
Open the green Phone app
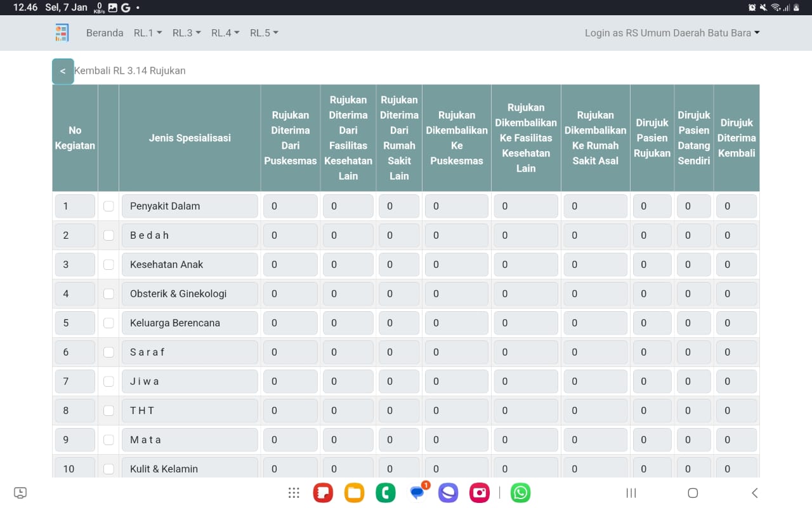point(385,493)
